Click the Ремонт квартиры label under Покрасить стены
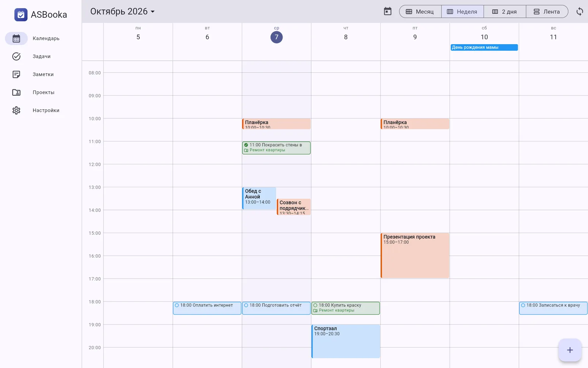 [x=267, y=150]
